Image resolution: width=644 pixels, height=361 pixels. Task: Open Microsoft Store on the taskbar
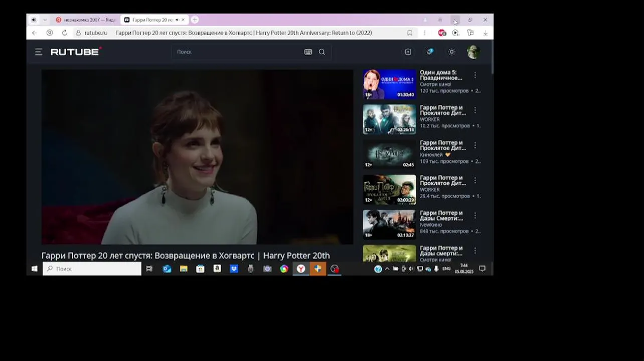[x=200, y=269]
